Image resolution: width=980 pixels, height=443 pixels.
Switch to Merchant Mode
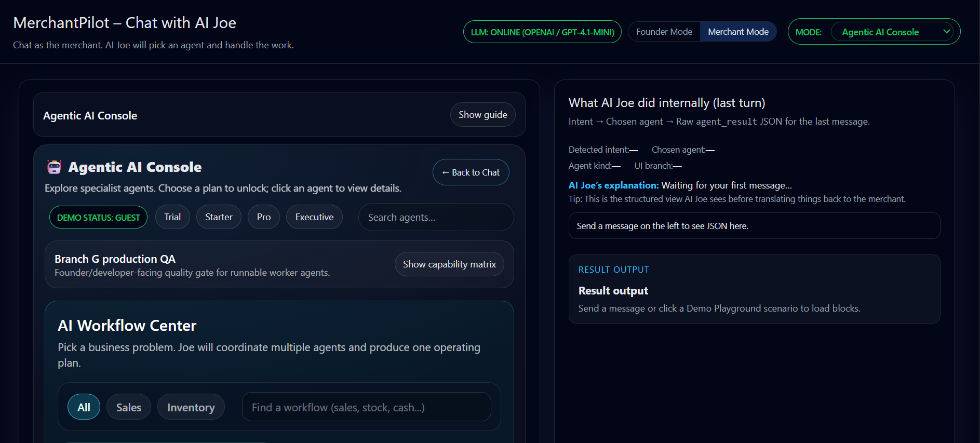[x=738, y=32]
